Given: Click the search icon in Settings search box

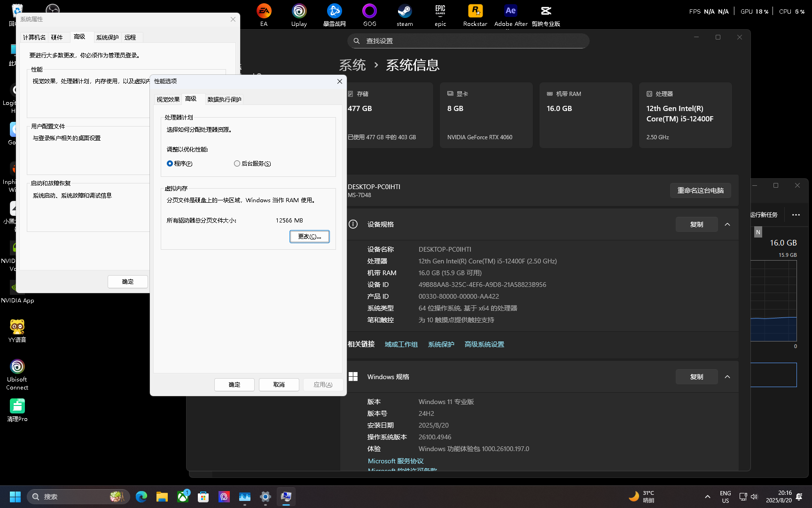Looking at the screenshot, I should tap(357, 41).
